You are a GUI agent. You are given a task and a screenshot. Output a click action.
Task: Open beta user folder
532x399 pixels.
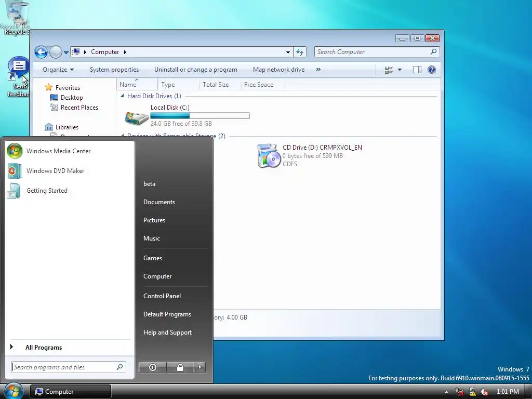click(x=149, y=183)
